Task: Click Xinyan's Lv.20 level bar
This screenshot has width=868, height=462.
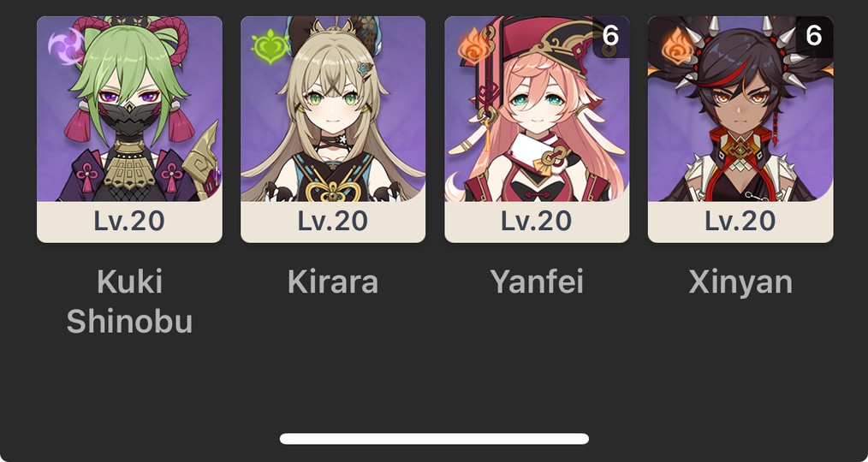Action: tap(740, 222)
